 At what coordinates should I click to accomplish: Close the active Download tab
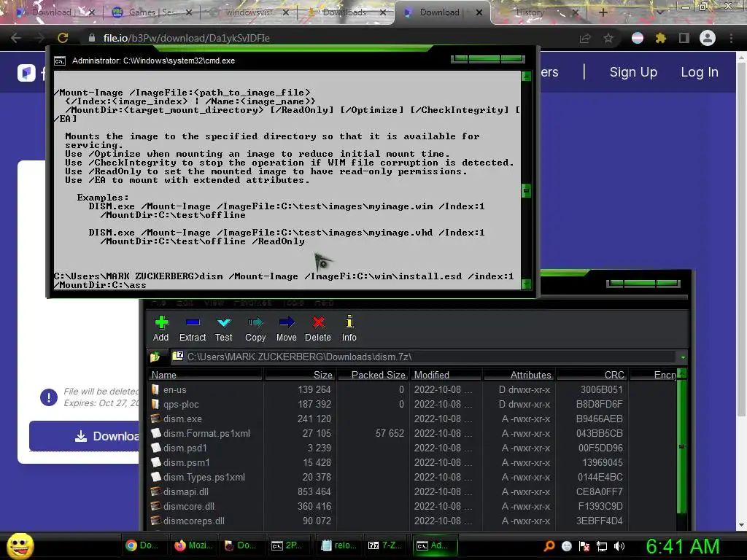click(479, 13)
